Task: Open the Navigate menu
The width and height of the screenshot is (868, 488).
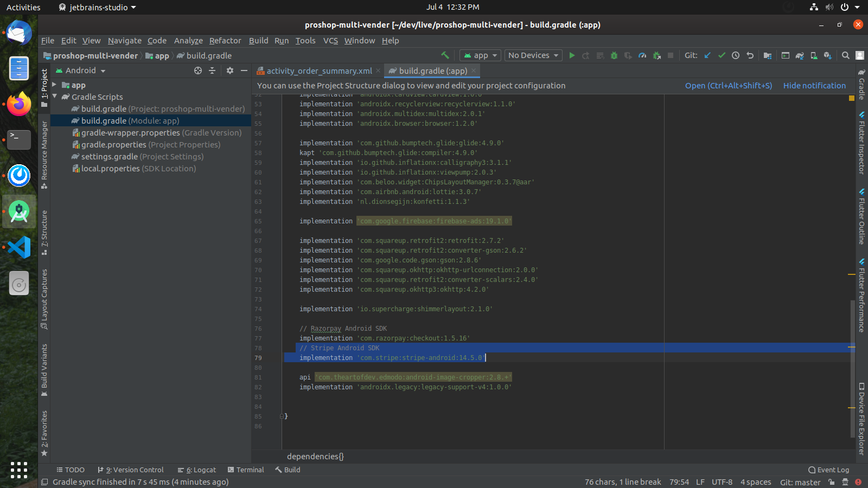Action: (124, 41)
